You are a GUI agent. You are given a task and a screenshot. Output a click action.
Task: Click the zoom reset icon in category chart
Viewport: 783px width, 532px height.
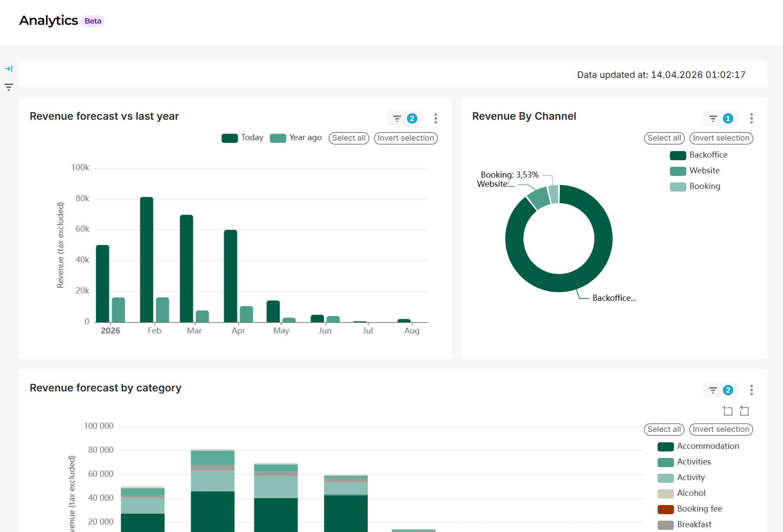744,411
